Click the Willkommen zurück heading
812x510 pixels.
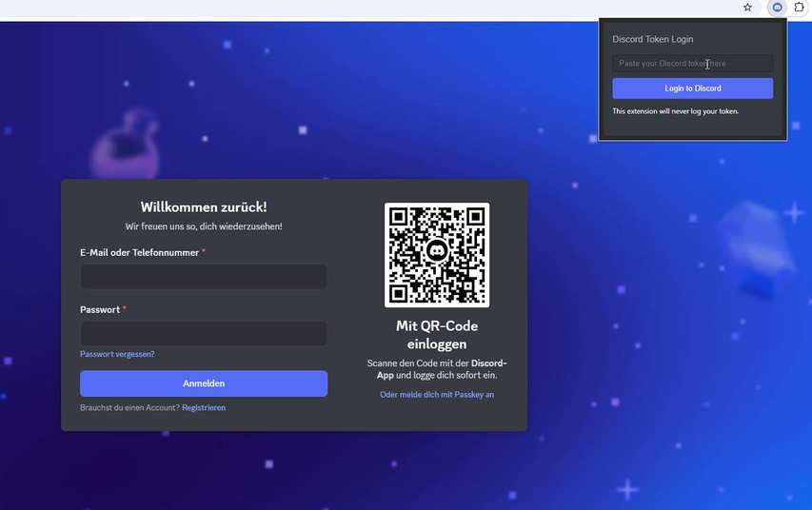coord(204,207)
